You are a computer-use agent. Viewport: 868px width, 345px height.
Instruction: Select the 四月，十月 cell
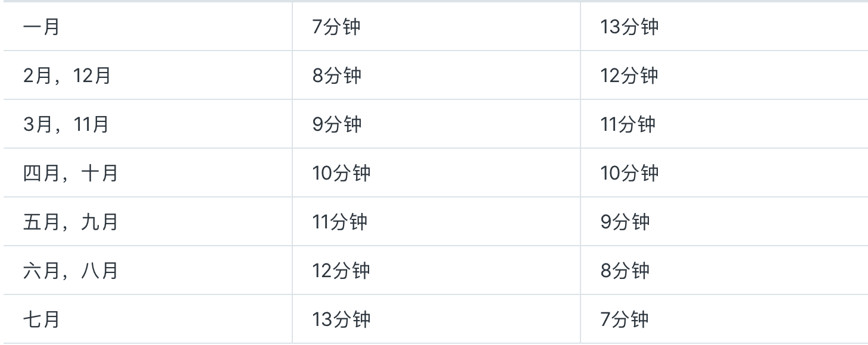70,174
